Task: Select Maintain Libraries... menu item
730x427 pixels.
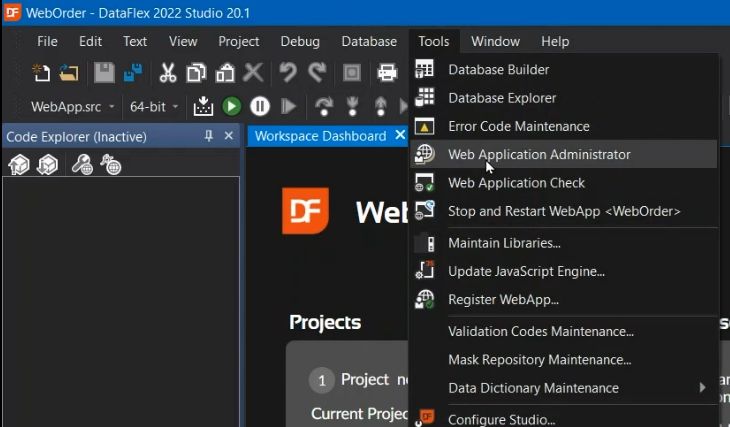Action: (x=563, y=243)
